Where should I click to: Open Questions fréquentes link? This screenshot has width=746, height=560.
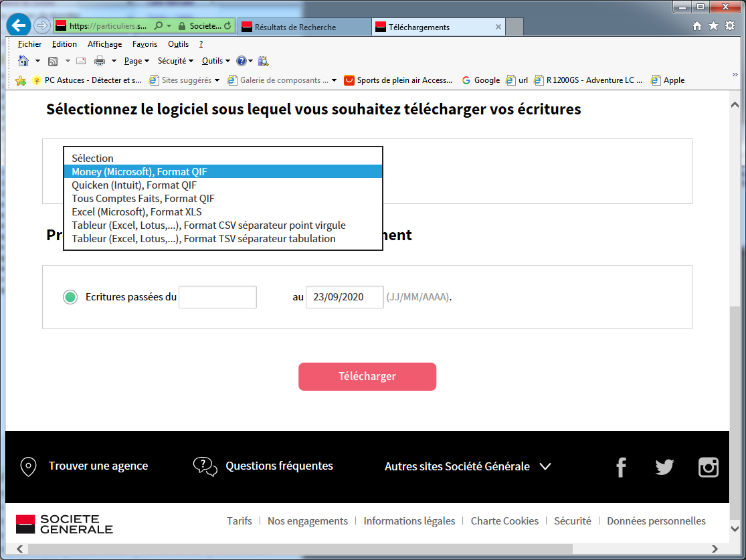[x=279, y=466]
